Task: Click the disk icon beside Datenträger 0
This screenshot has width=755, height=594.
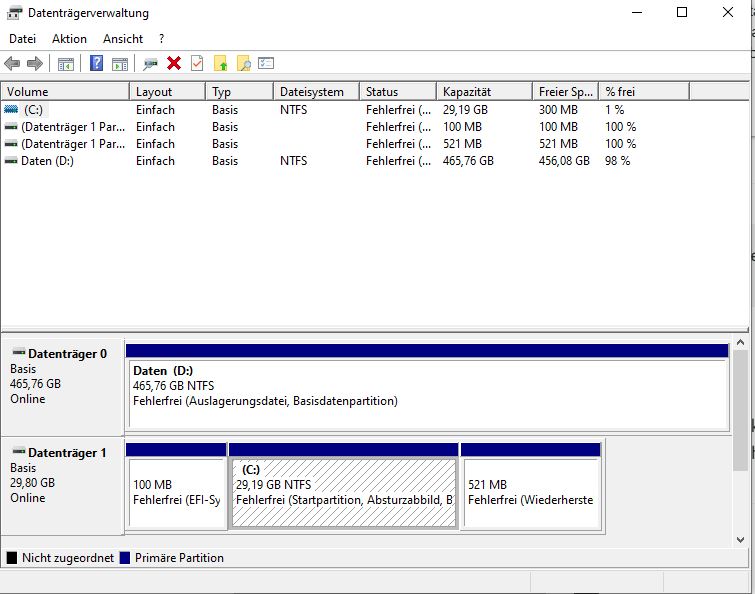Action: [x=19, y=352]
